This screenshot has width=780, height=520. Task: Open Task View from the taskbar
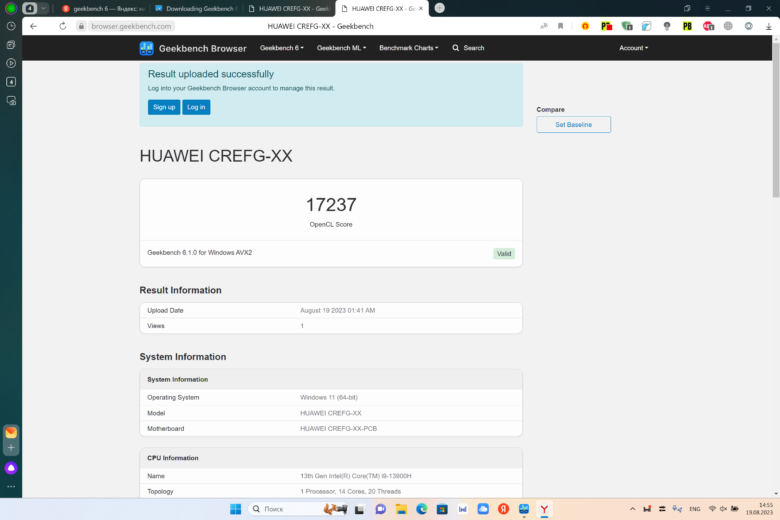click(359, 509)
